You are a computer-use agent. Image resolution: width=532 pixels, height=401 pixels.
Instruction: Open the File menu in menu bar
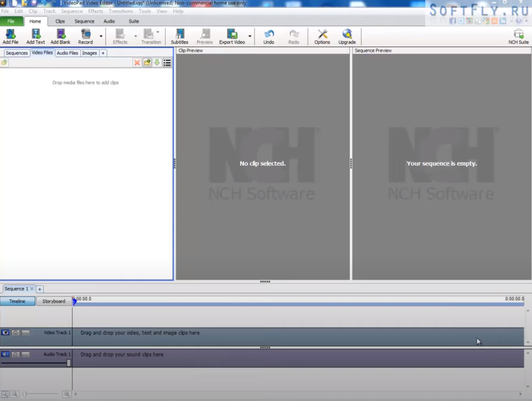click(x=5, y=11)
